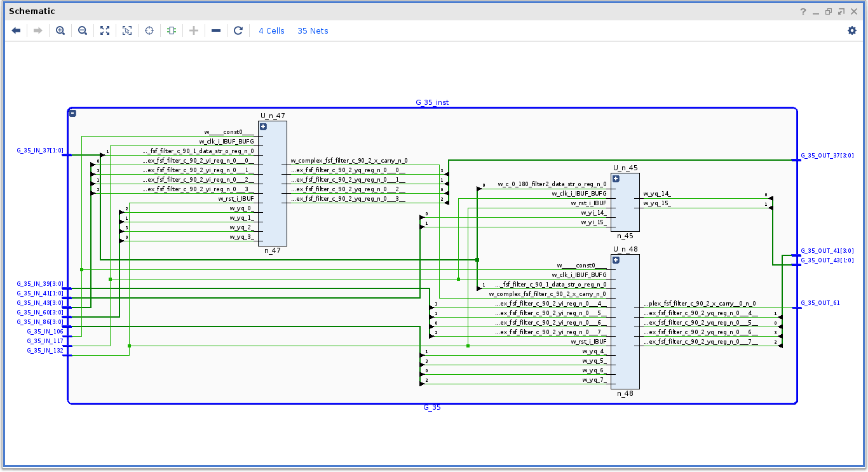Viewport: 868px width, 472px height.
Task: Click the Auto-fit selection toolbar icon
Action: click(x=127, y=30)
